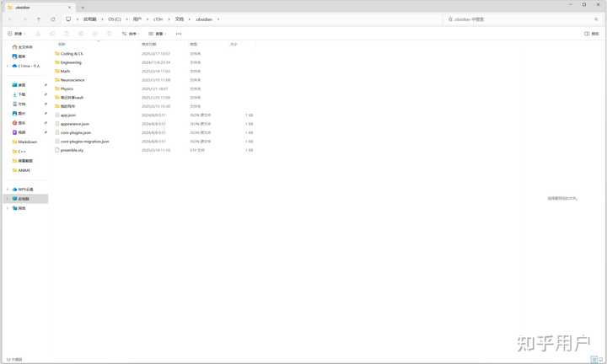607x364 pixels.
Task: Click the preamble.sty file icon
Action: point(57,150)
